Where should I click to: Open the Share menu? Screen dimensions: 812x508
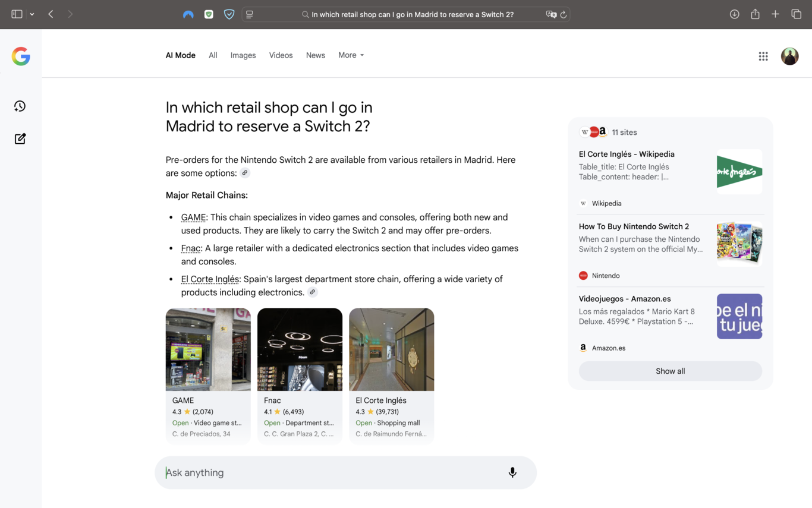point(755,14)
